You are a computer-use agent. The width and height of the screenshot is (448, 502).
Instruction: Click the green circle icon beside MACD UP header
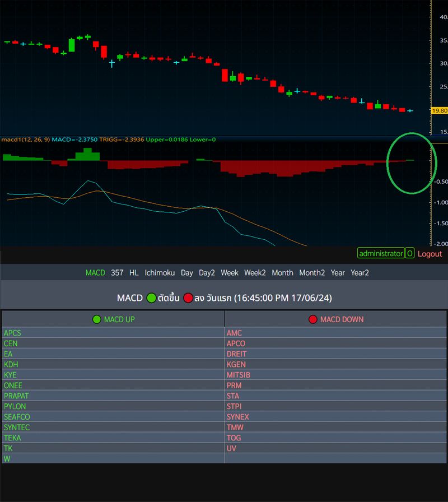point(96,319)
